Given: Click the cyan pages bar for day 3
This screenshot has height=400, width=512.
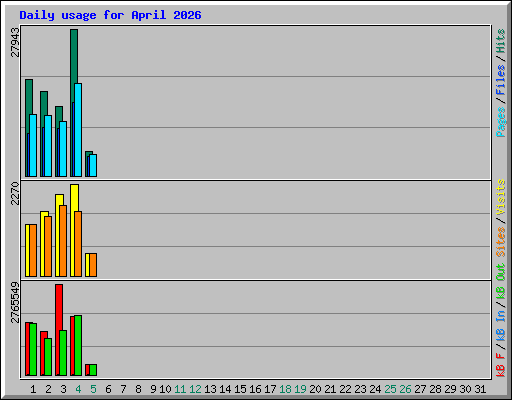Looking at the screenshot, I should (x=63, y=149).
